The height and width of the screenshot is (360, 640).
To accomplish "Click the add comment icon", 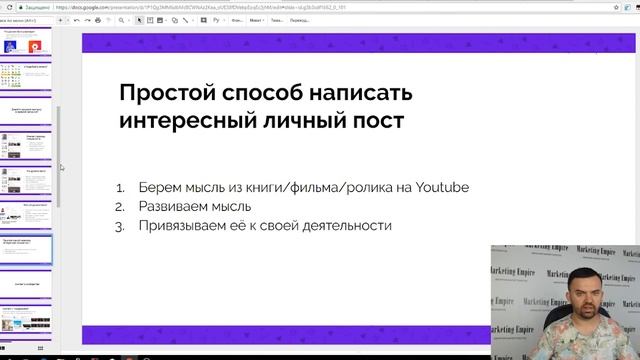I will pyautogui.click(x=203, y=20).
